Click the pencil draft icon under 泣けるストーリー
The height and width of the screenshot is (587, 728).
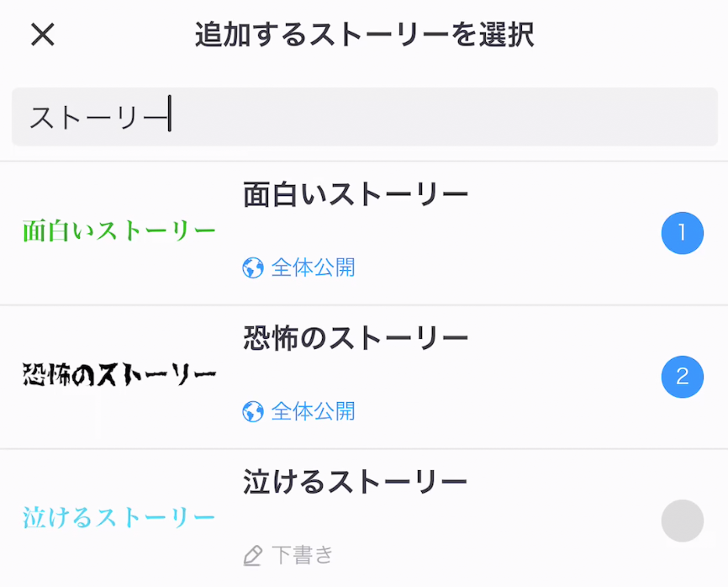pos(253,555)
